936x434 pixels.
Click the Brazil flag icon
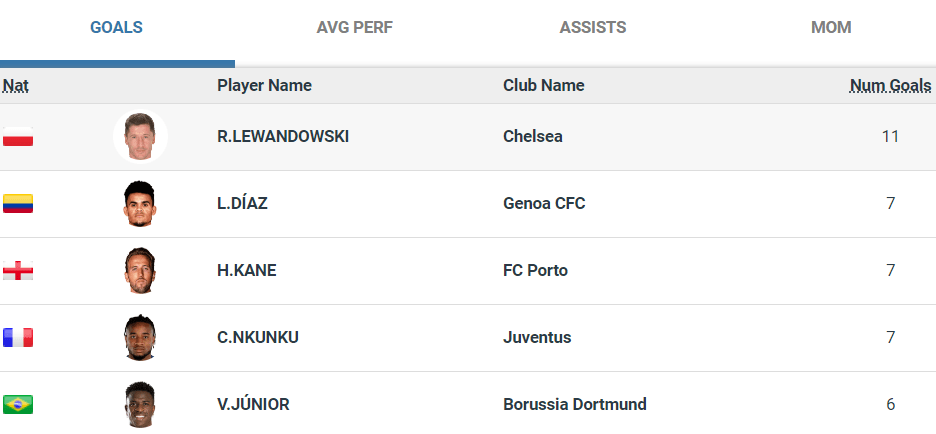pyautogui.click(x=18, y=404)
